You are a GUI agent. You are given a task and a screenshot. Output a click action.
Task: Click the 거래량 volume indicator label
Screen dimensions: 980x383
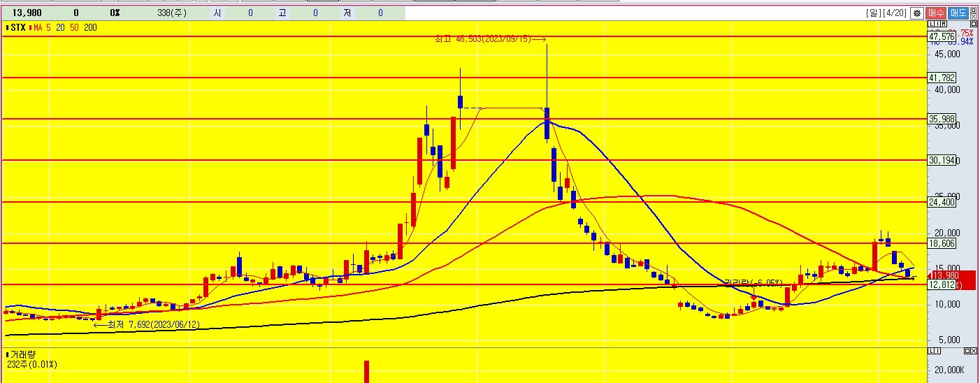(x=22, y=354)
